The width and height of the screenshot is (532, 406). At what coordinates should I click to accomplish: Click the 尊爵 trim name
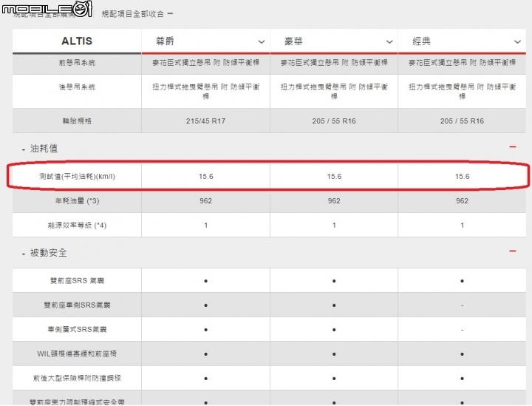[165, 41]
